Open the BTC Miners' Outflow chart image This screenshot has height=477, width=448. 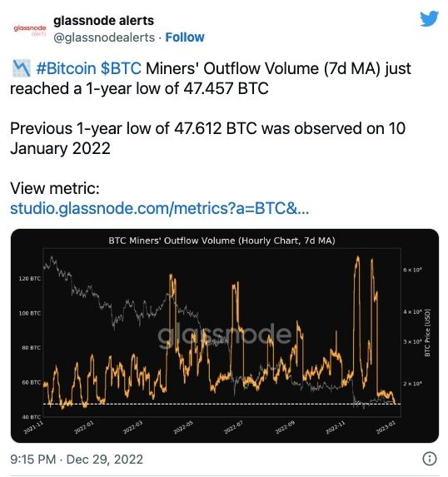coord(225,335)
